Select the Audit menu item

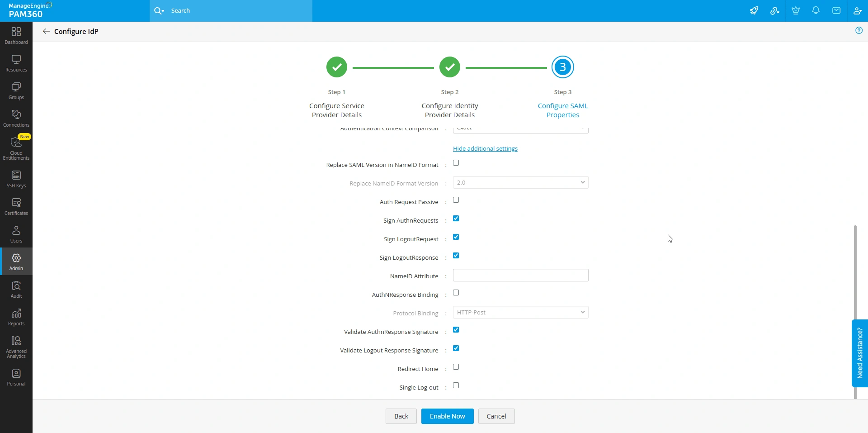point(16,290)
